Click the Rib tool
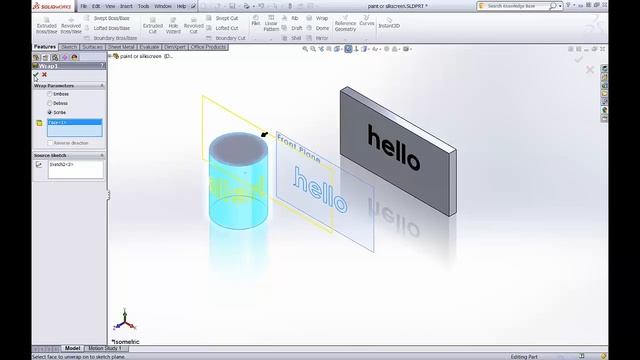Screen dimensions: 640x360 pyautogui.click(x=290, y=18)
